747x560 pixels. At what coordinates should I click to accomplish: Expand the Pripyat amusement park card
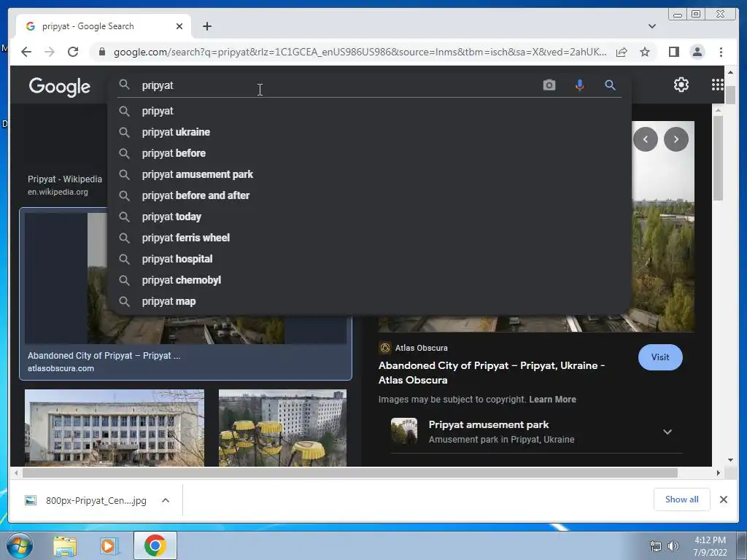click(667, 432)
